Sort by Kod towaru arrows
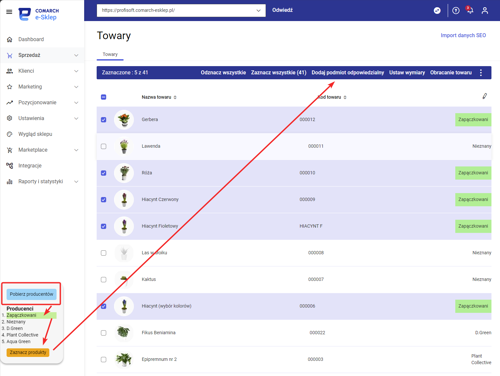500x376 pixels. (345, 97)
